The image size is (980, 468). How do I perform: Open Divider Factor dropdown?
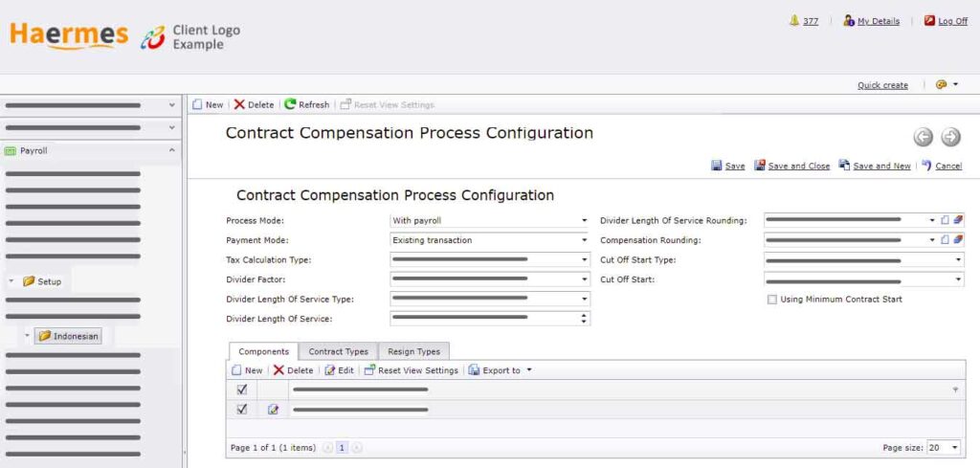tap(585, 279)
